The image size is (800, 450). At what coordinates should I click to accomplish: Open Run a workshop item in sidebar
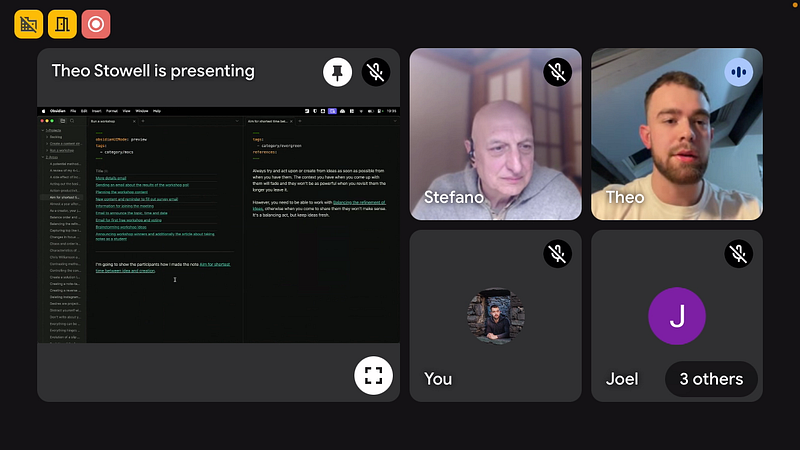pyautogui.click(x=62, y=151)
